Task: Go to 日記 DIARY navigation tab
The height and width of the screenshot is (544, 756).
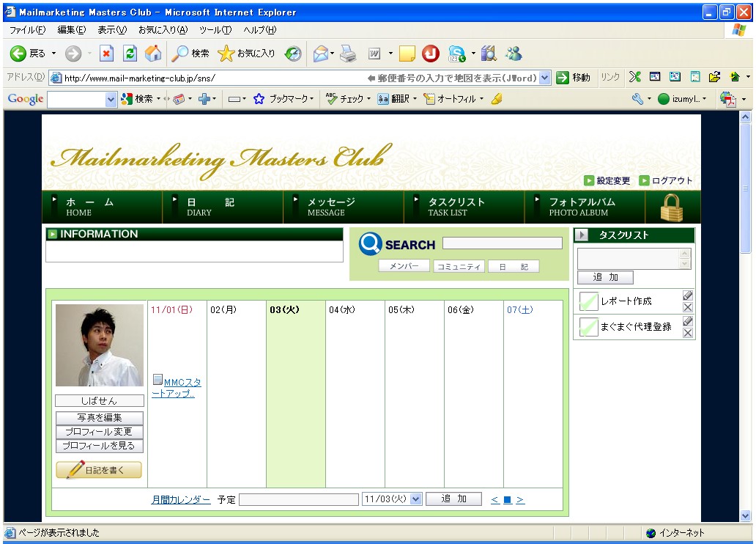Action: [223, 207]
